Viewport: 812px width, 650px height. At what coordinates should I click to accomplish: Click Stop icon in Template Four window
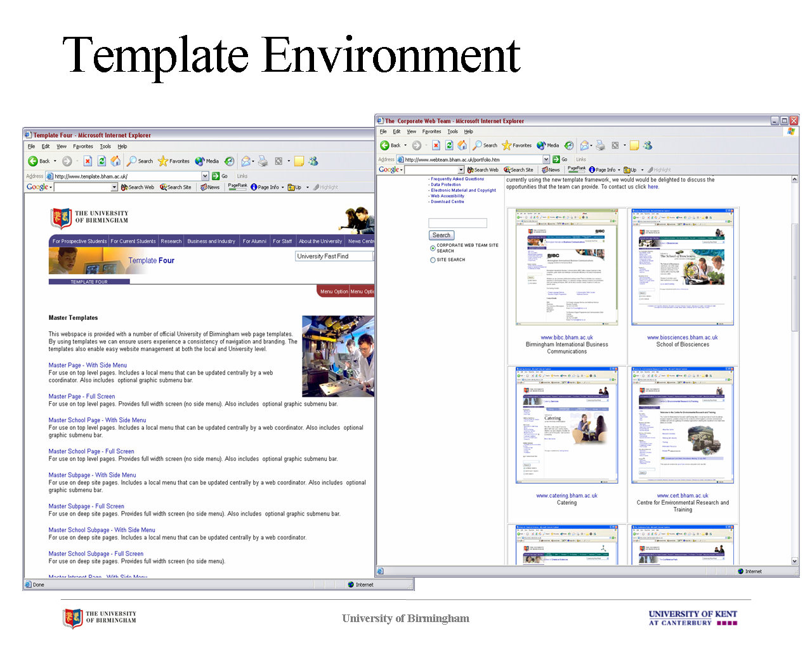(88, 161)
